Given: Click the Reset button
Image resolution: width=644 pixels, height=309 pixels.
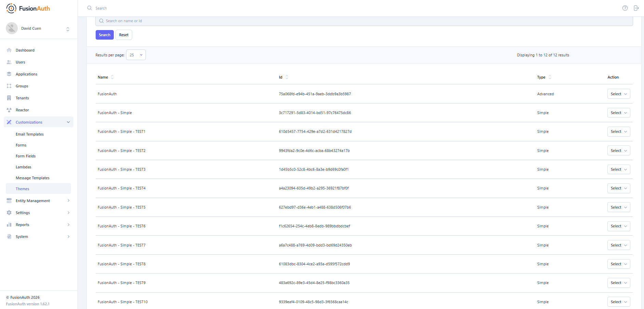Looking at the screenshot, I should pyautogui.click(x=124, y=35).
